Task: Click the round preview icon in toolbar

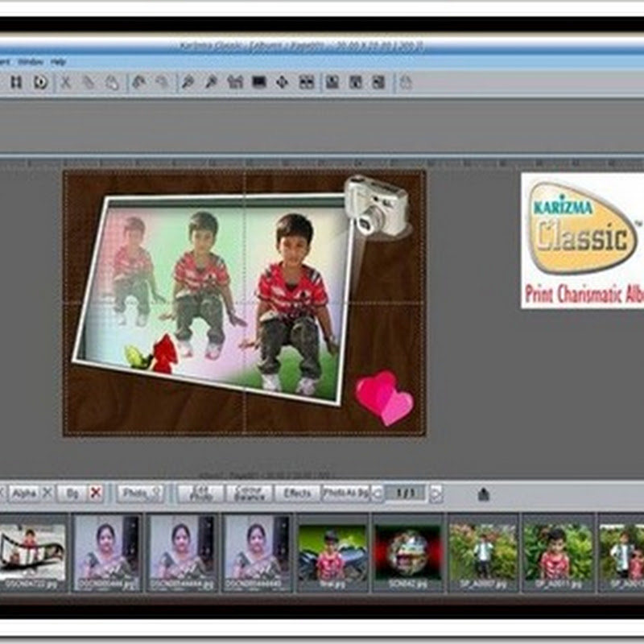Action: click(x=40, y=83)
